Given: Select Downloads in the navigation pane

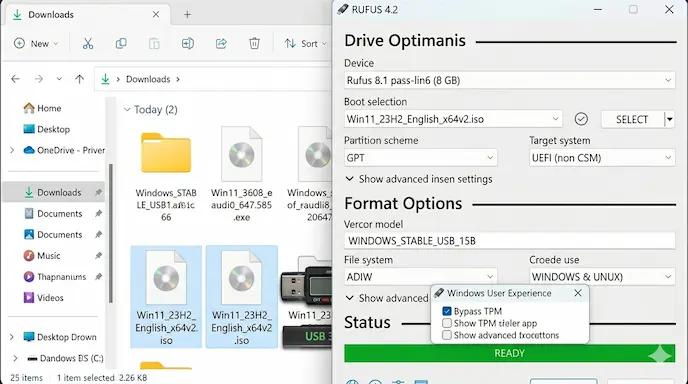Looking at the screenshot, I should click(54, 192).
